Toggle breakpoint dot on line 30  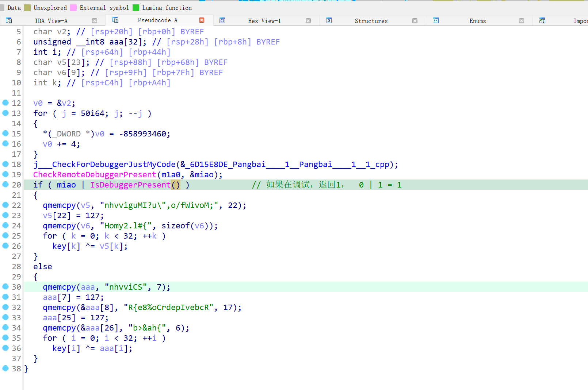tap(5, 287)
